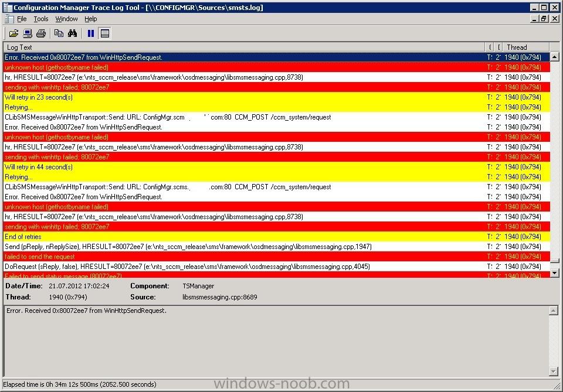
Task: Restore the inner smsts.log document window
Action: [544, 19]
